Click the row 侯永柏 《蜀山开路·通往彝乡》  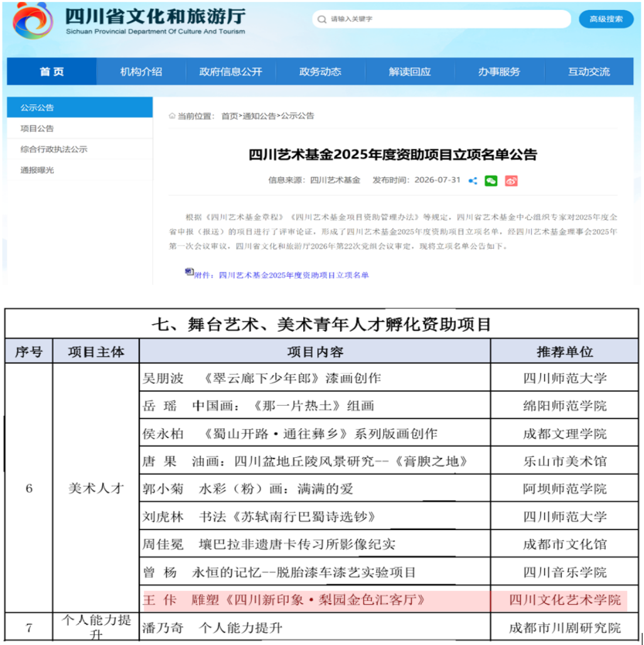click(x=315, y=433)
